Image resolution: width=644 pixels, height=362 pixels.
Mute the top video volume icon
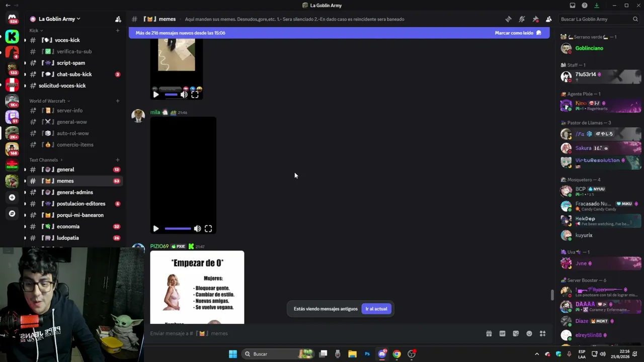[x=184, y=95]
